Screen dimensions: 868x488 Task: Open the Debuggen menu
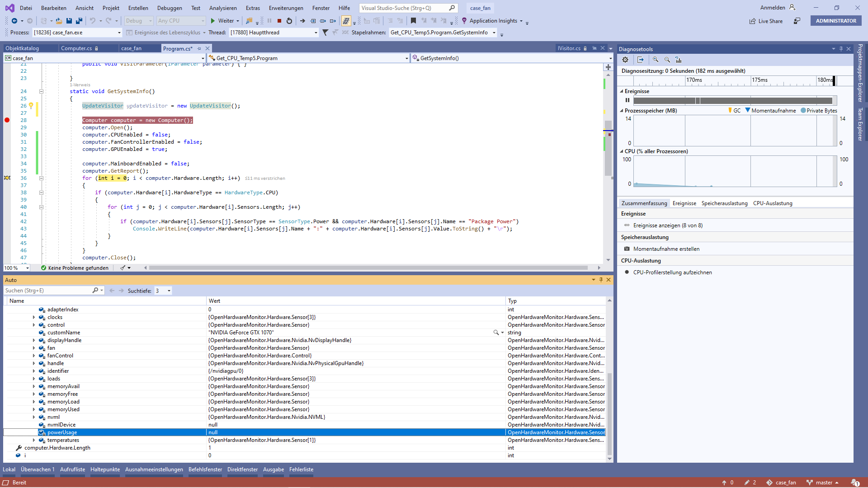170,8
